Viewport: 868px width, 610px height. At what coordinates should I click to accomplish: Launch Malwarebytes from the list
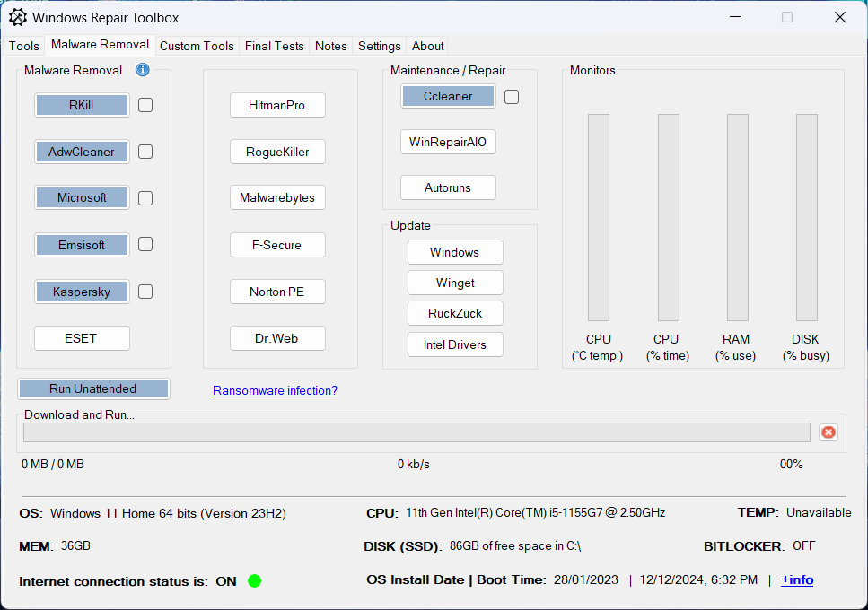pos(277,198)
